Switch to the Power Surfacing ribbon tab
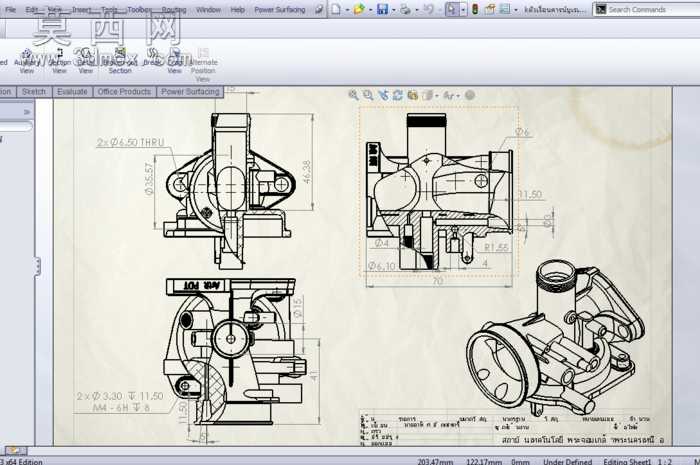700x465 pixels. coord(190,91)
